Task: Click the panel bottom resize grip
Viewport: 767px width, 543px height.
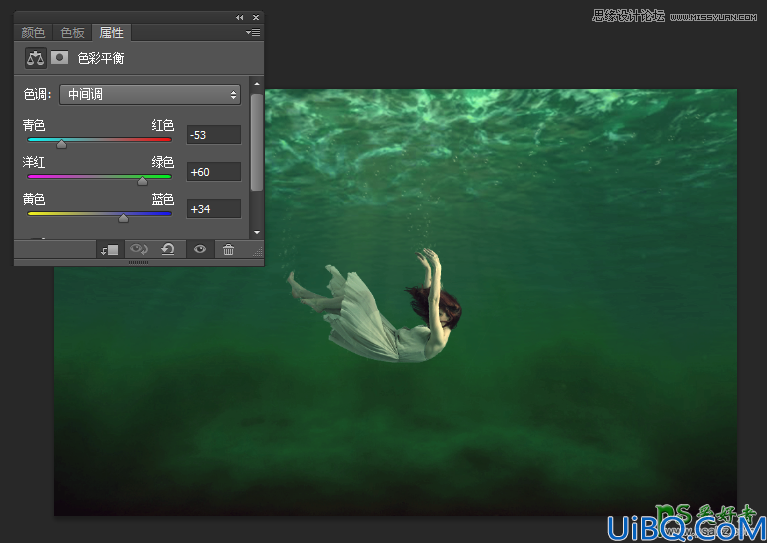Action: pos(139,263)
